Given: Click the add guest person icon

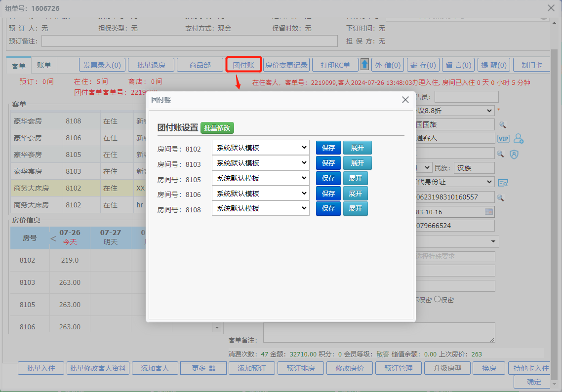Looking at the screenshot, I should [518, 138].
